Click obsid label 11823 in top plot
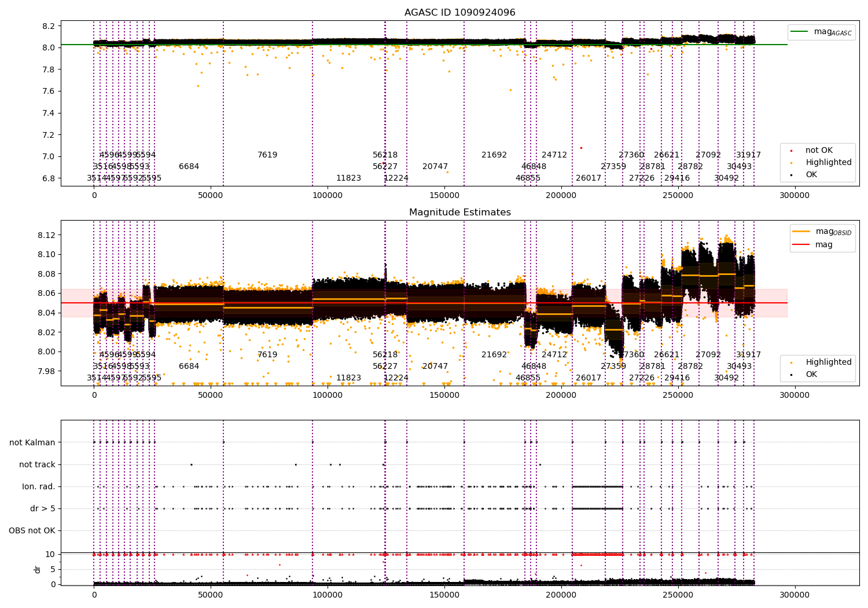 [348, 178]
